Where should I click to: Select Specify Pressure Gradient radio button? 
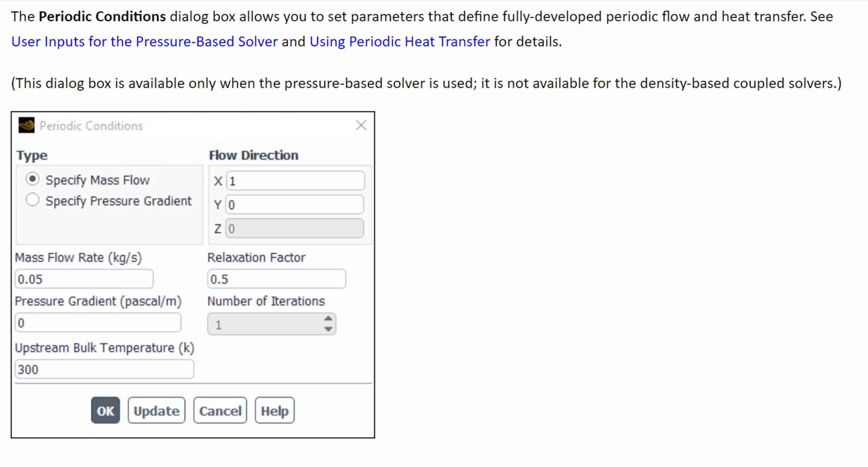(x=33, y=200)
